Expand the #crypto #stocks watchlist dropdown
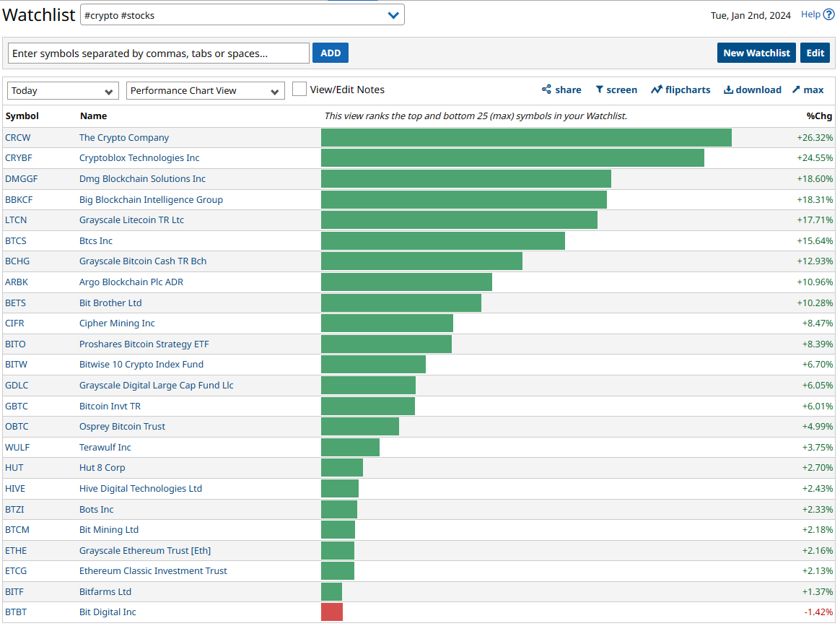840x626 pixels. (x=242, y=15)
